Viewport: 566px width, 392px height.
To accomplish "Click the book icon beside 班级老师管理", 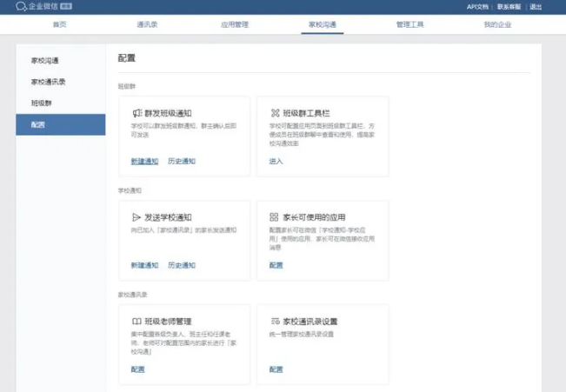I will [137, 322].
